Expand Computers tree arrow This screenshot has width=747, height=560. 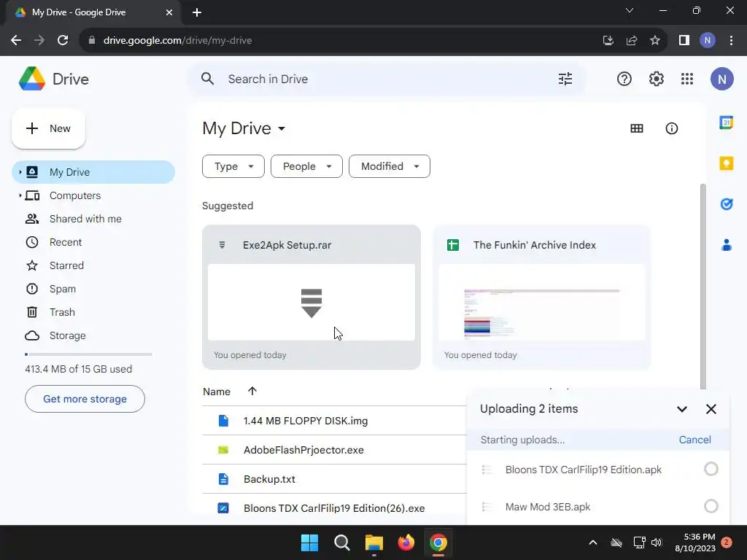(20, 195)
